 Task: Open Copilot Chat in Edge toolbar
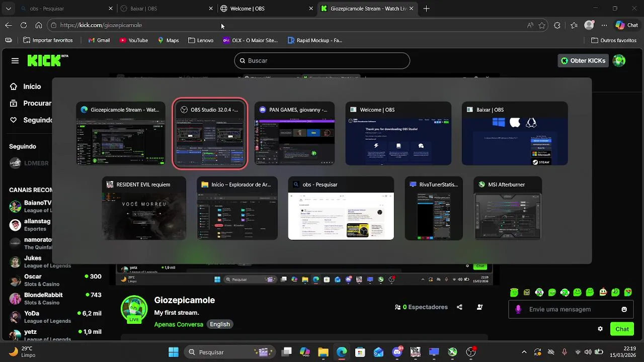pyautogui.click(x=627, y=25)
